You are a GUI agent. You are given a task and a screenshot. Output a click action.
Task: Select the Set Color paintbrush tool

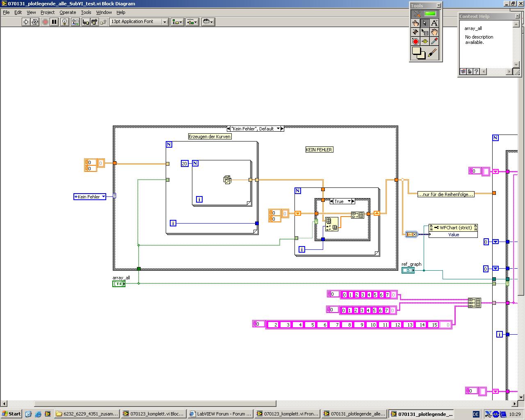click(x=433, y=53)
